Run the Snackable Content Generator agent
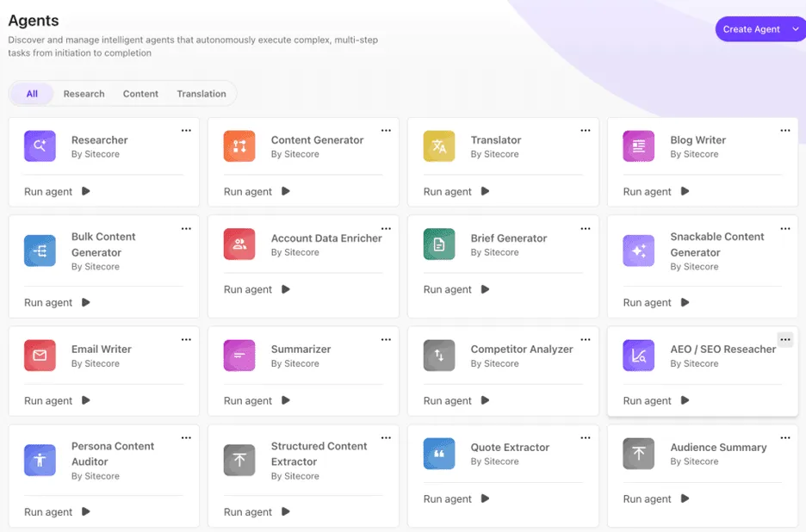This screenshot has height=532, width=806. pos(658,303)
